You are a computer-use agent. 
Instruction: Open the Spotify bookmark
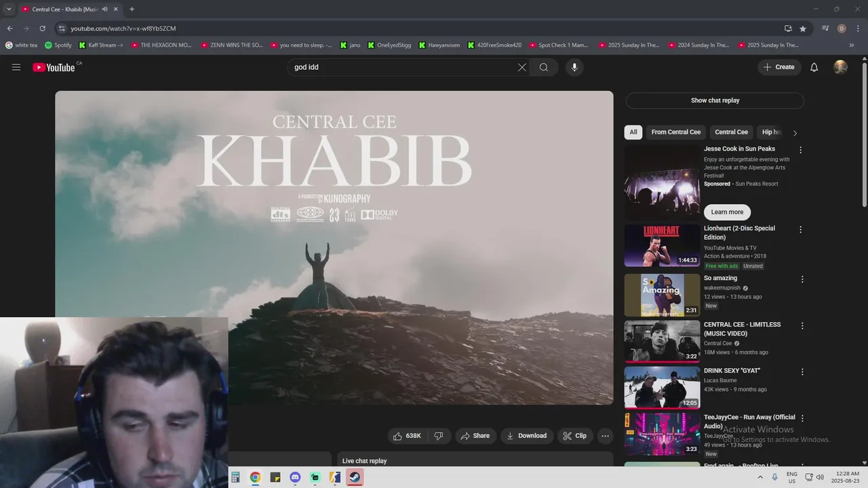[x=58, y=45]
